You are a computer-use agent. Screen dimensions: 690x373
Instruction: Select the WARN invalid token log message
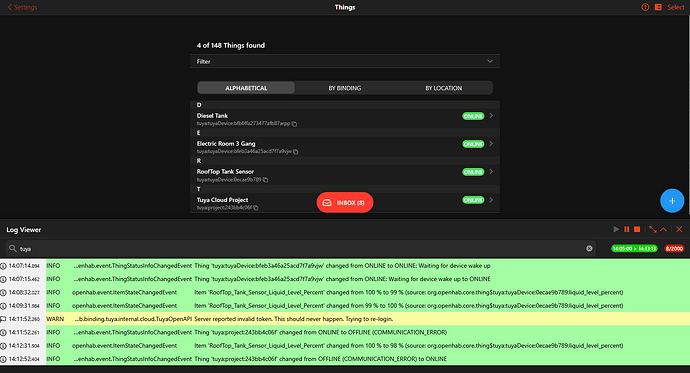(x=294, y=319)
